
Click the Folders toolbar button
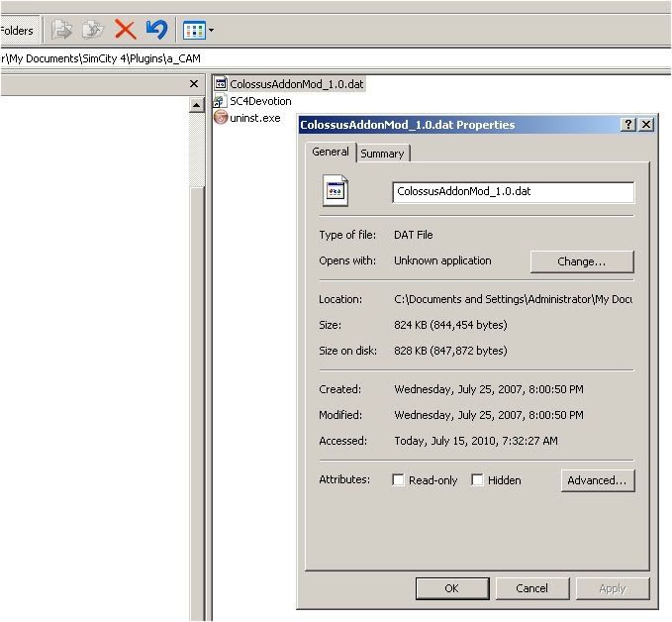coord(19,31)
